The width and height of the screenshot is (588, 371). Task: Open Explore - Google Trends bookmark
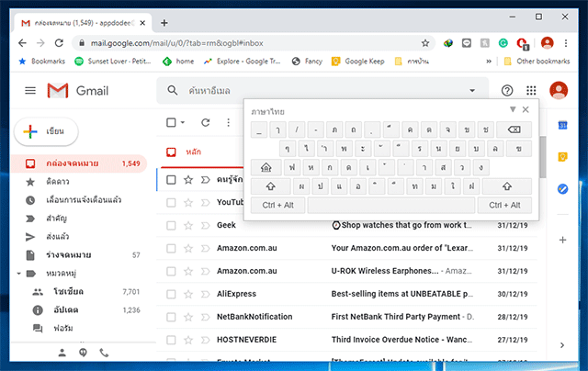click(x=243, y=62)
